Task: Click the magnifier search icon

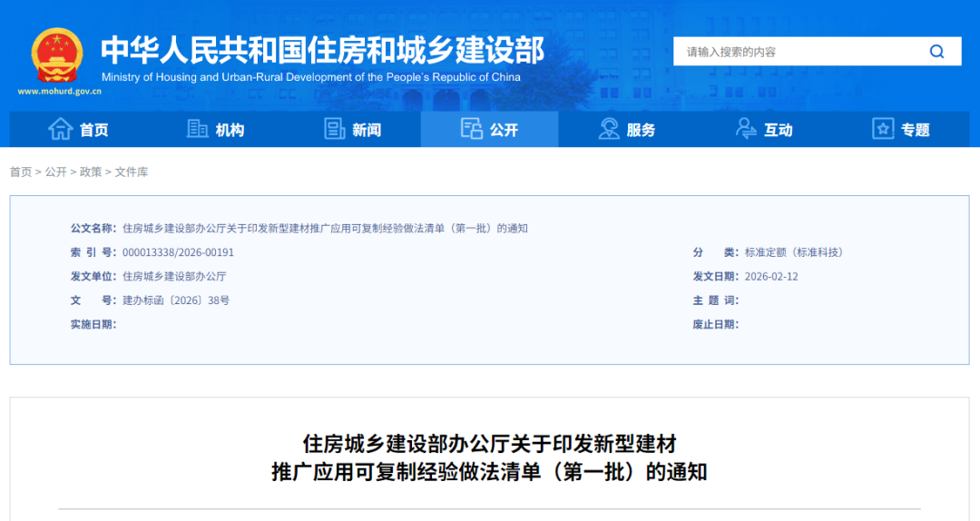Action: point(936,52)
